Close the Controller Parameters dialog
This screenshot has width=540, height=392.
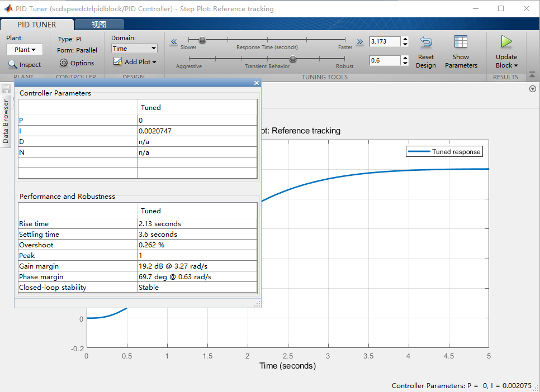pos(256,83)
